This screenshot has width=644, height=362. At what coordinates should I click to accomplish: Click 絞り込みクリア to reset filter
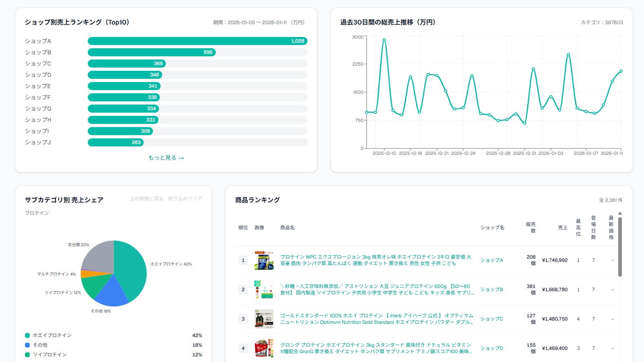[185, 199]
